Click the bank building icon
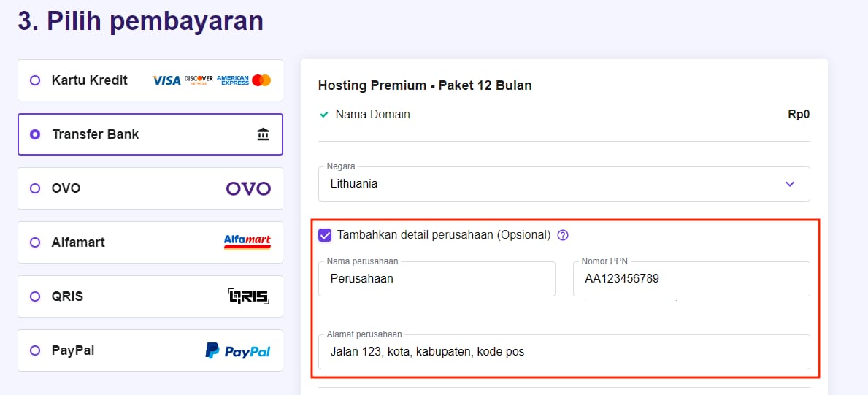The height and width of the screenshot is (395, 868). [263, 134]
